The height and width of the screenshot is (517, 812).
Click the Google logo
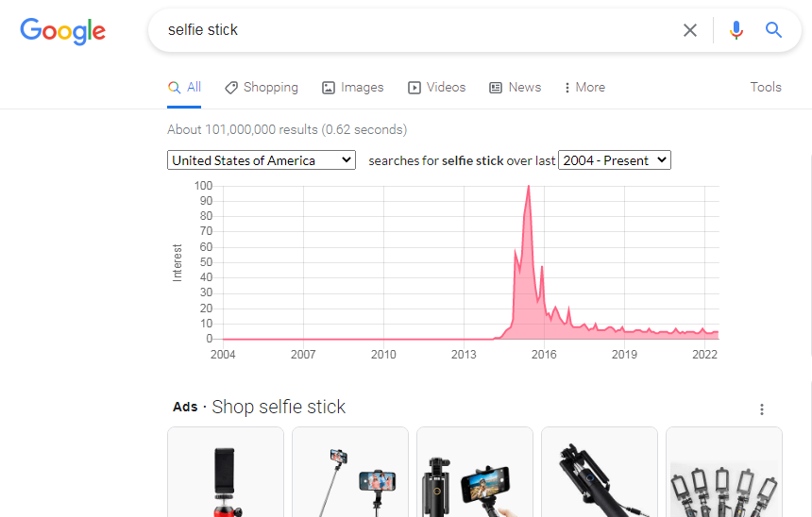[x=62, y=30]
